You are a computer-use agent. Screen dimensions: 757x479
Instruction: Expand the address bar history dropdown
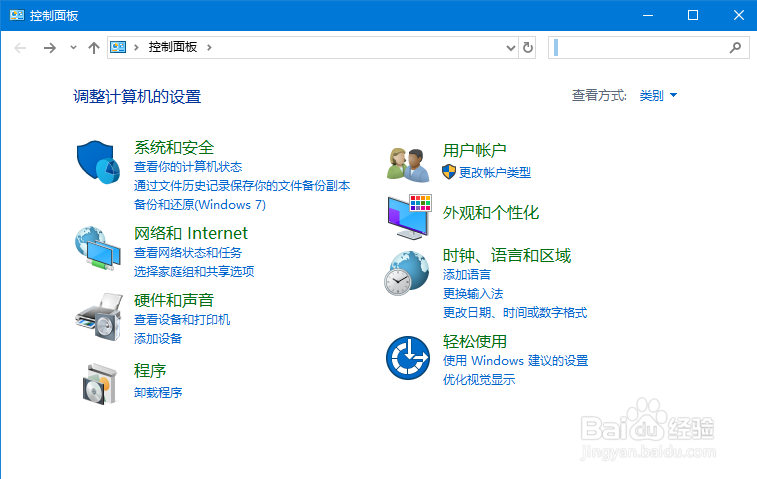(x=511, y=47)
